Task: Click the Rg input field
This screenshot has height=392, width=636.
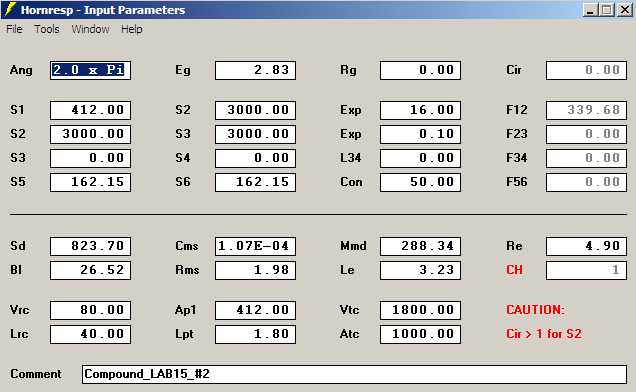Action: (420, 70)
